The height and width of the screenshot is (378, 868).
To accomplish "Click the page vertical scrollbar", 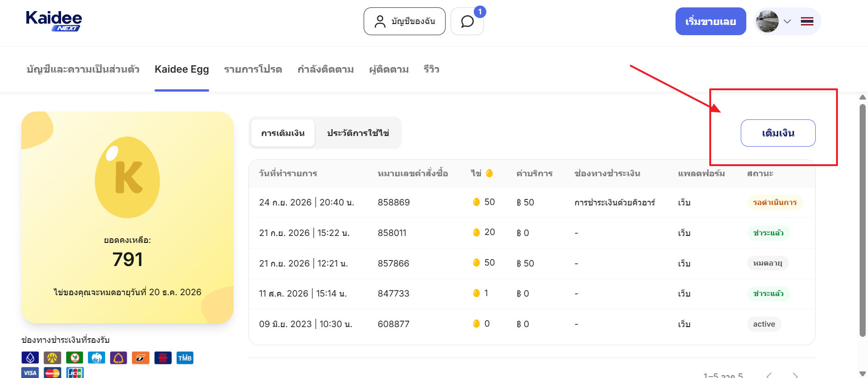I will pos(862,220).
